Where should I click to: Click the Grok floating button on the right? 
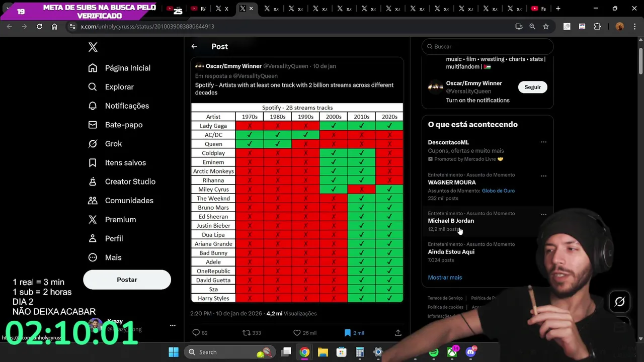click(620, 302)
